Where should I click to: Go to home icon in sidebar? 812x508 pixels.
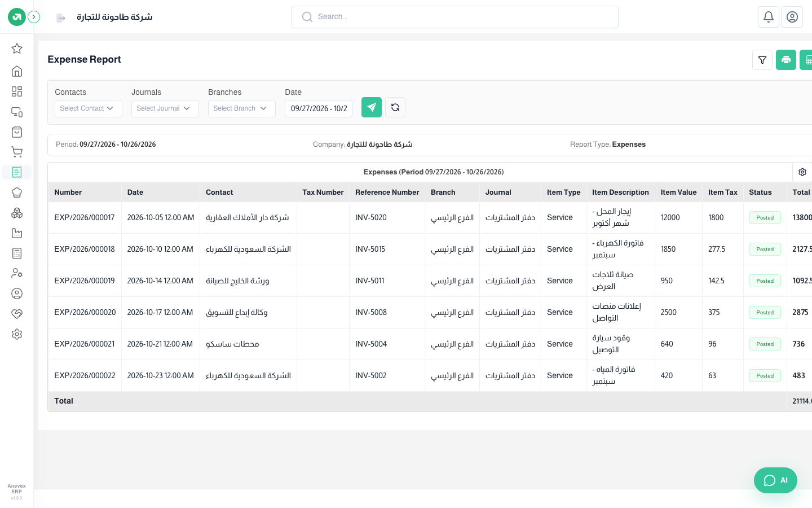17,71
